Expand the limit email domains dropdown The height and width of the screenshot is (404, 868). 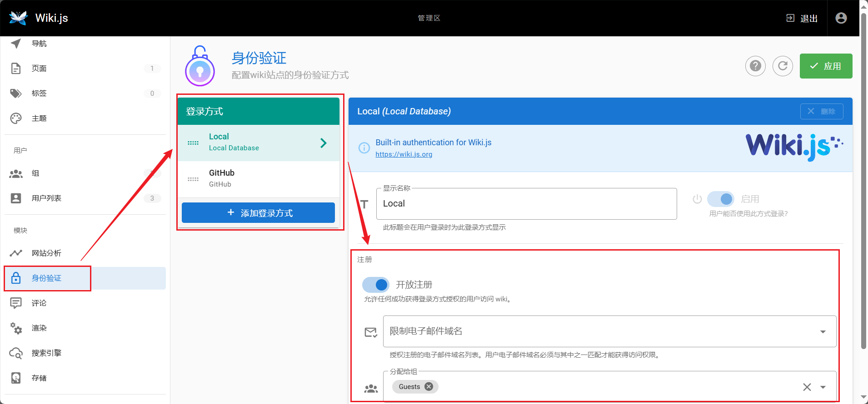(823, 332)
